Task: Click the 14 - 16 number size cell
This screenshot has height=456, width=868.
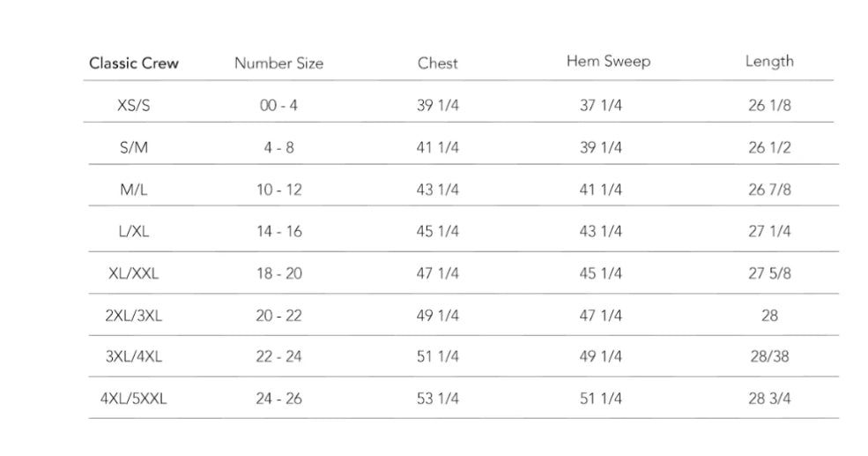Action: [278, 232]
